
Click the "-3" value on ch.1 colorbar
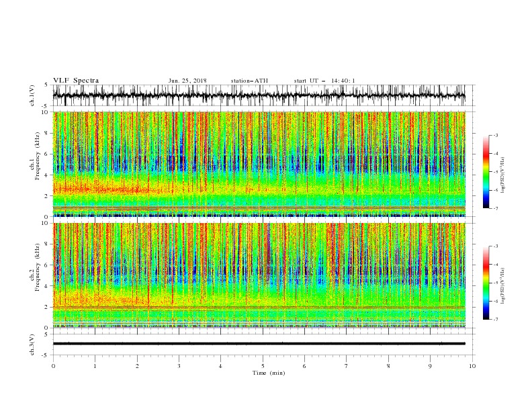[x=496, y=135]
